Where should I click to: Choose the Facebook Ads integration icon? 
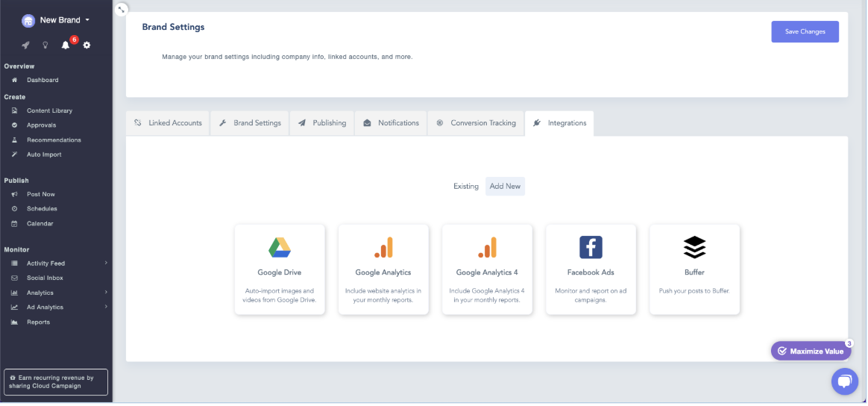[x=591, y=248]
